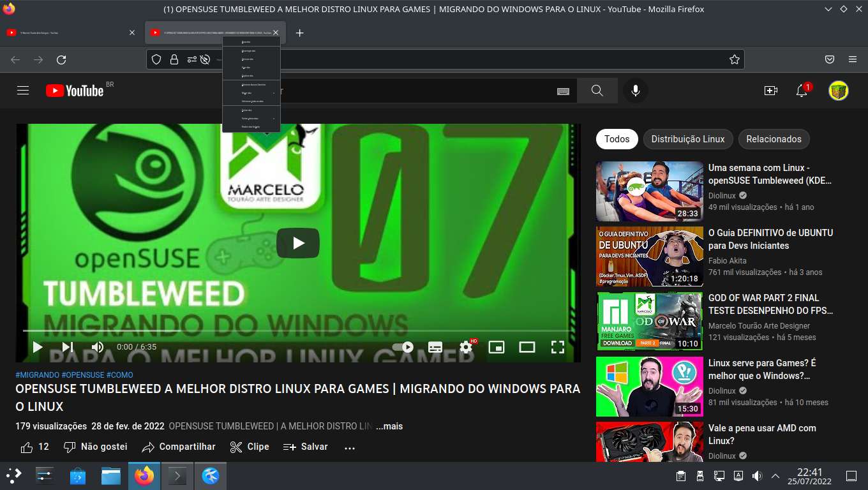Enable miniplayer mode
Image resolution: width=868 pixels, height=490 pixels.
(497, 347)
